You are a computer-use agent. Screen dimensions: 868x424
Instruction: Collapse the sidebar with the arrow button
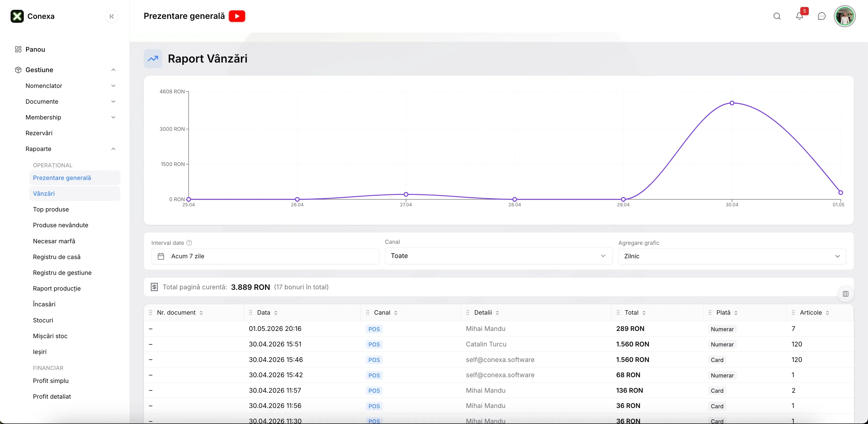[x=112, y=16]
